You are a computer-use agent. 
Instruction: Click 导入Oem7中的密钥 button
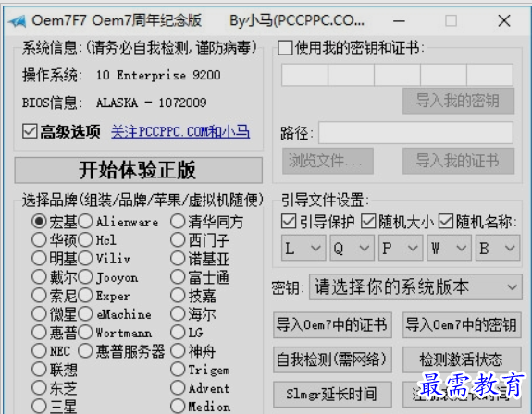tap(462, 325)
